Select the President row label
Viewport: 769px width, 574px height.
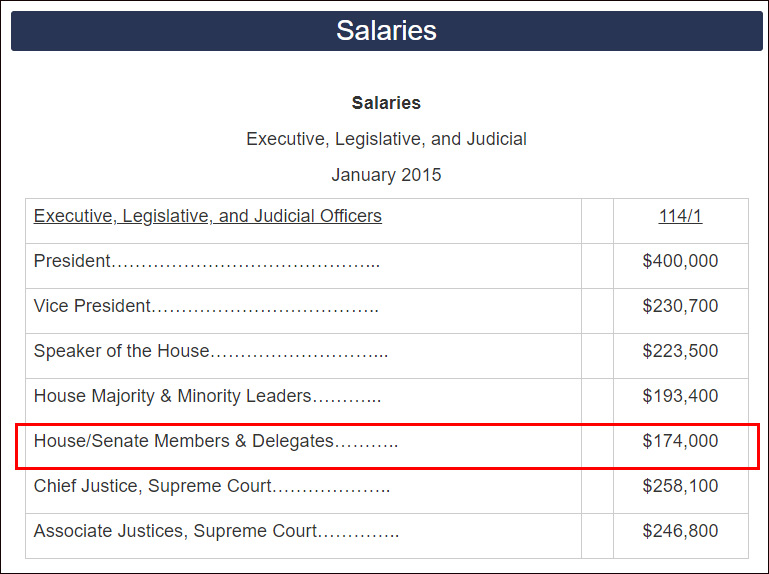[72, 261]
